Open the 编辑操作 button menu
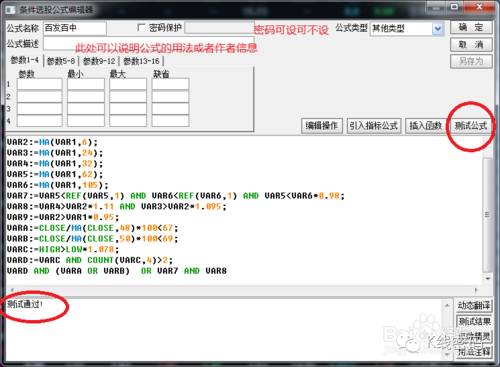Screen dimensions: 500x367 point(322,126)
